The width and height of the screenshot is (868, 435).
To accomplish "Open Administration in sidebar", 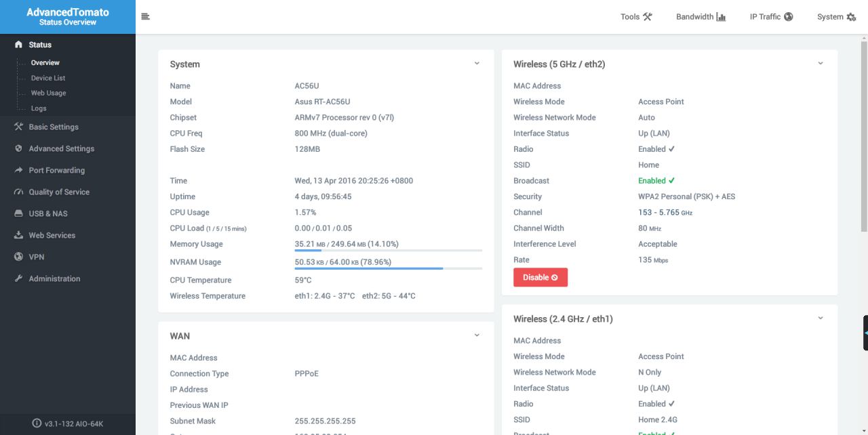I will [x=68, y=278].
